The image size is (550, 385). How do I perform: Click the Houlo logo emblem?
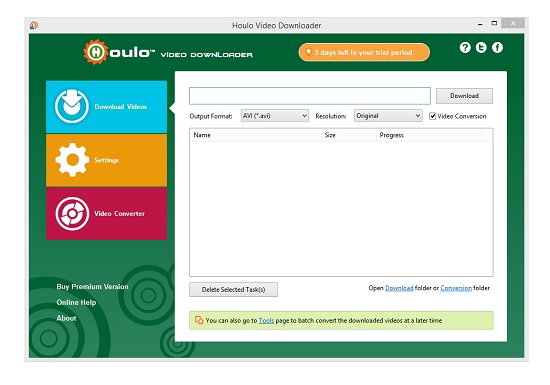pyautogui.click(x=96, y=52)
